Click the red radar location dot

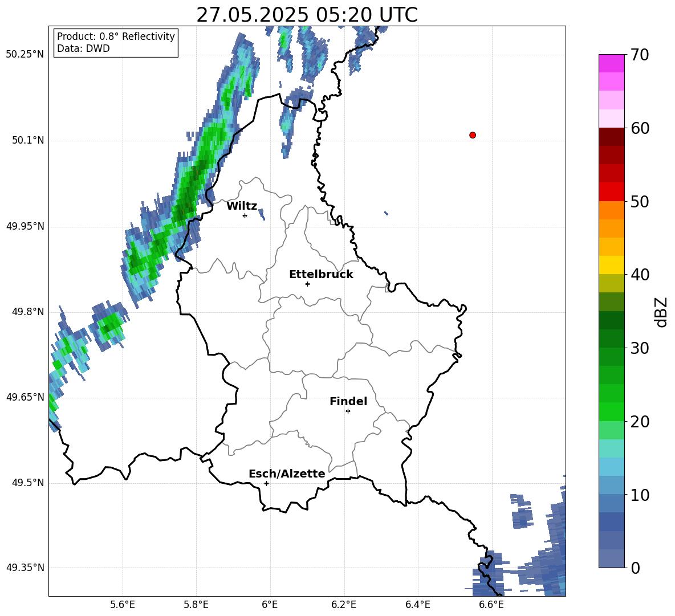coord(473,135)
